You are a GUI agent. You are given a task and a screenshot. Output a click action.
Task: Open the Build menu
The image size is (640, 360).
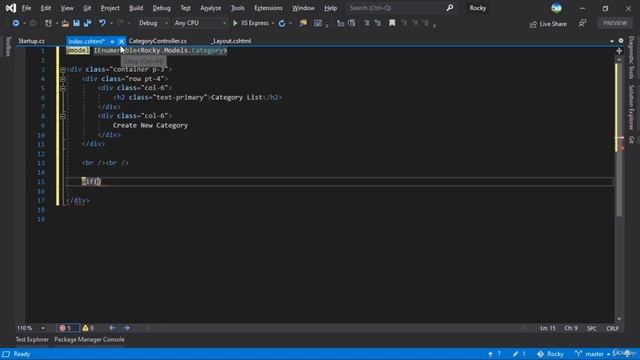[x=136, y=8]
